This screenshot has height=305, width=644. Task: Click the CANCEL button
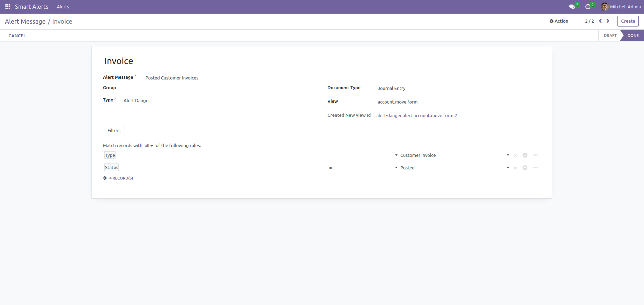(17, 36)
